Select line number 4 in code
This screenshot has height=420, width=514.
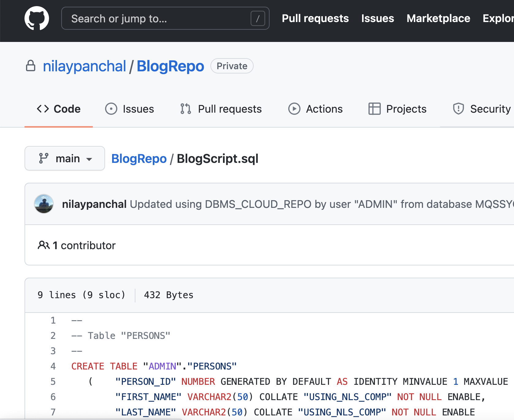[53, 366]
